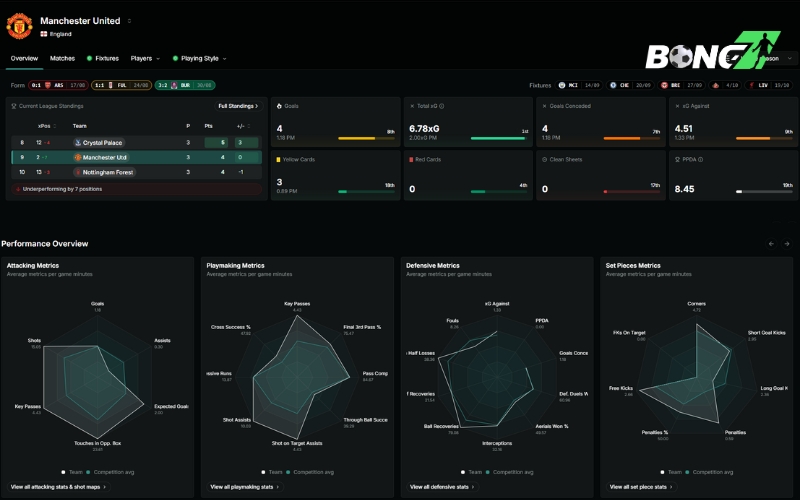800x500 pixels.
Task: Toggle Team legend in Playmaking Metrics chart
Action: [272, 472]
